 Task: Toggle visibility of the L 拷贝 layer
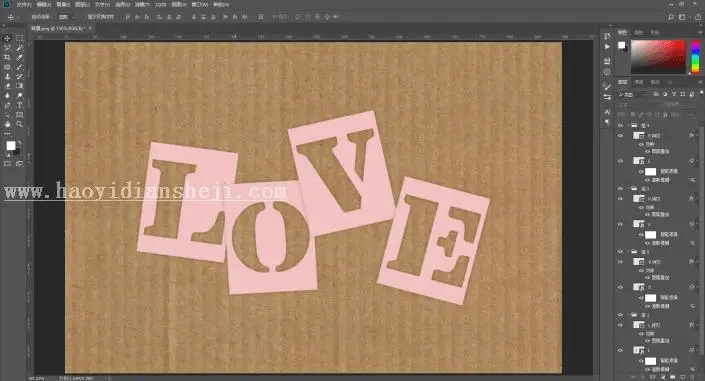pos(621,324)
